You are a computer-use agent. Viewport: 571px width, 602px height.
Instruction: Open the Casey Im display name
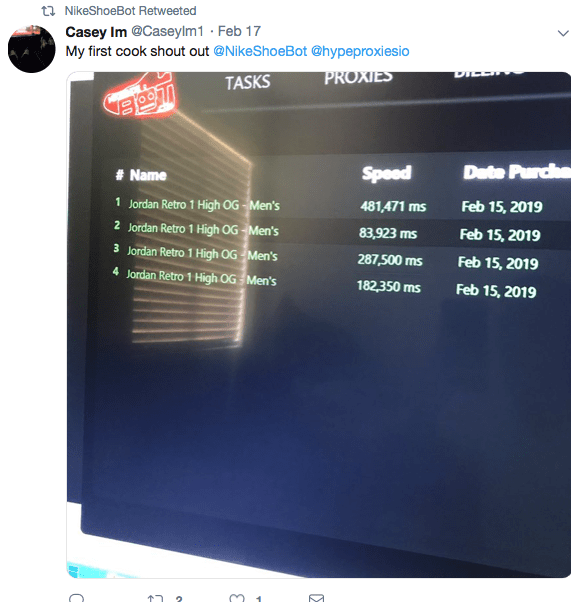[96, 32]
